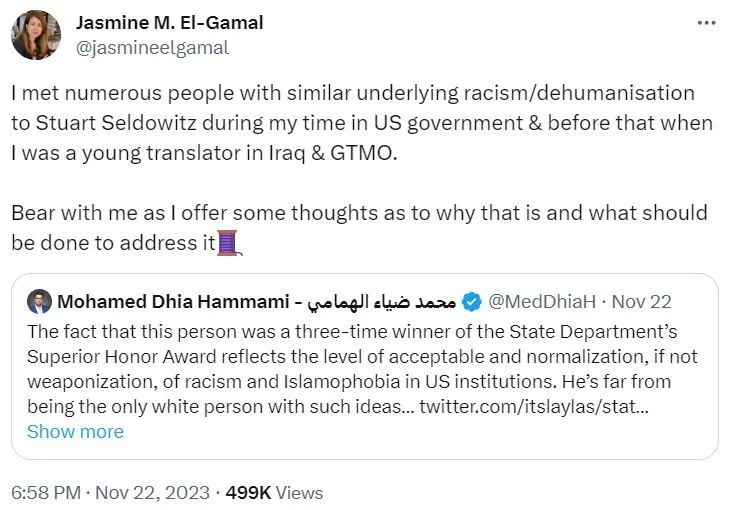Click the Mohamed Dhia Hammami author name
The height and width of the screenshot is (510, 731).
pos(170,302)
